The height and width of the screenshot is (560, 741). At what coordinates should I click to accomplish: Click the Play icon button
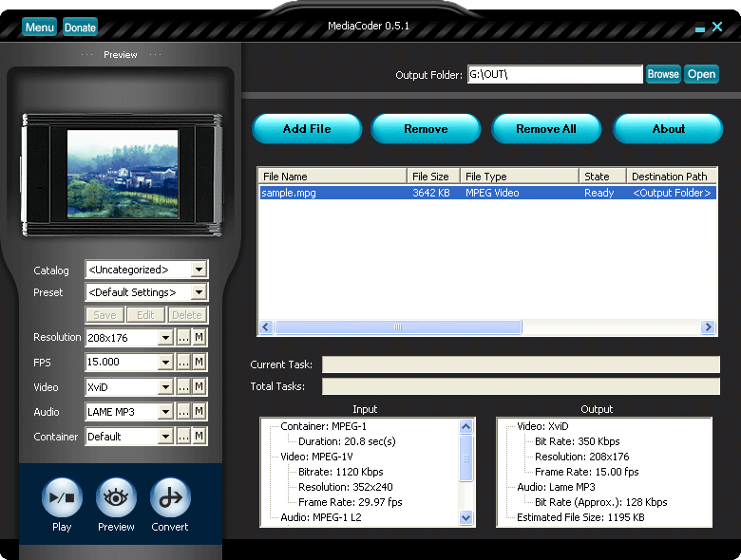pyautogui.click(x=62, y=497)
